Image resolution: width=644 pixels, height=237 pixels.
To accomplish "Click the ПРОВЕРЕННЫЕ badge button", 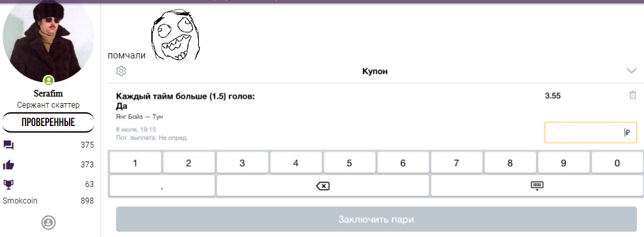I will pyautogui.click(x=49, y=122).
